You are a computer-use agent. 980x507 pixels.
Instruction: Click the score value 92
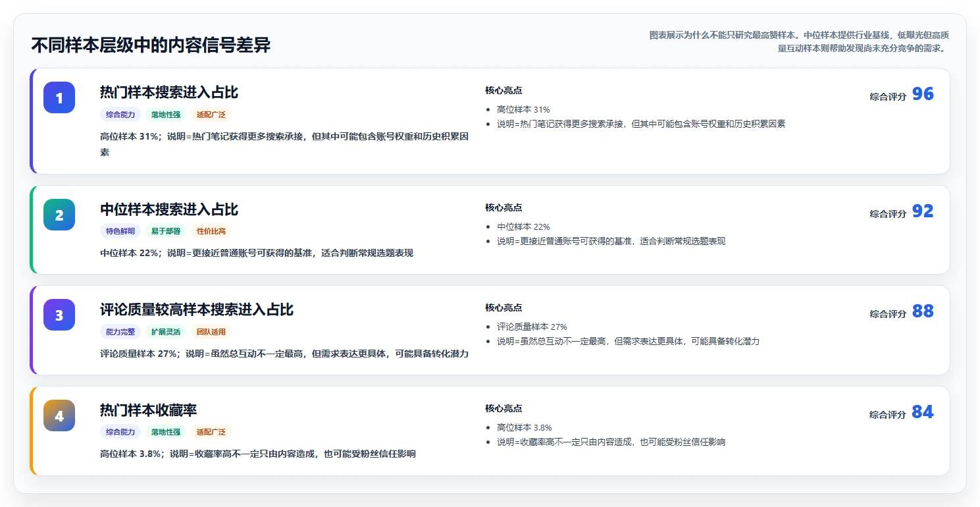(x=923, y=211)
